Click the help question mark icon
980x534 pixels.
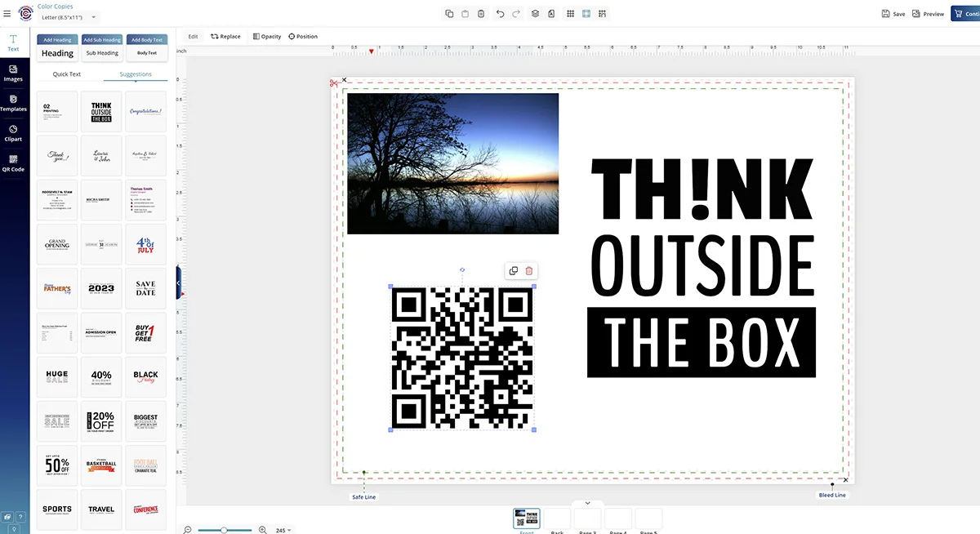coord(20,517)
